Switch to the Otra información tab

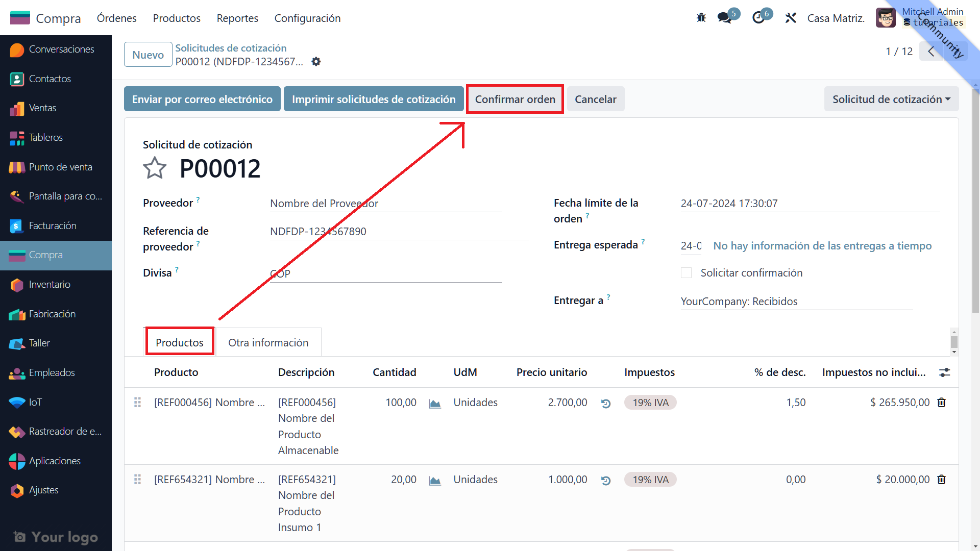tap(268, 342)
